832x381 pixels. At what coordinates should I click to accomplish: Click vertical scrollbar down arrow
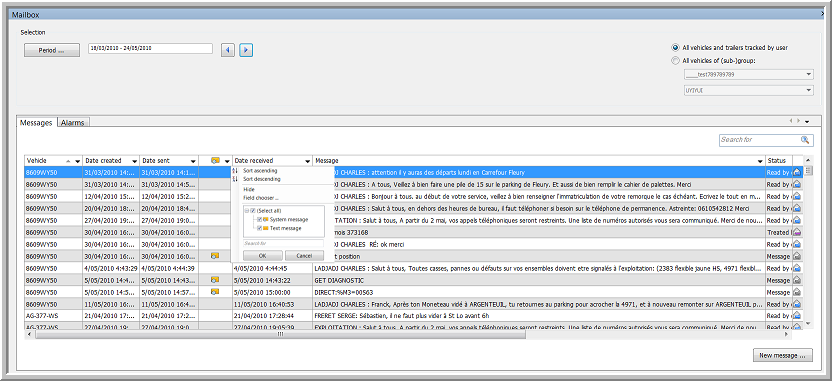pyautogui.click(x=809, y=323)
